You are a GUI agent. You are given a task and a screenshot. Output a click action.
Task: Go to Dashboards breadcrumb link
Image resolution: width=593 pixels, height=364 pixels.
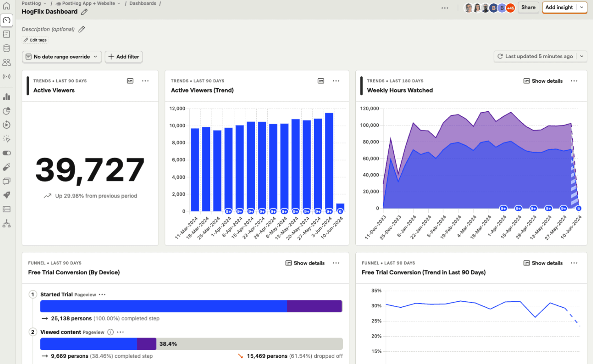coord(143,3)
